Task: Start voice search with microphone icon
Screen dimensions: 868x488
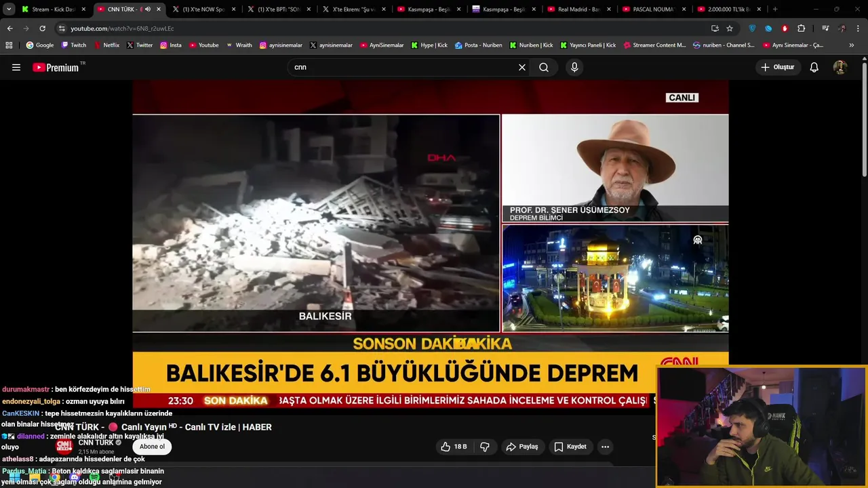Action: tap(574, 67)
